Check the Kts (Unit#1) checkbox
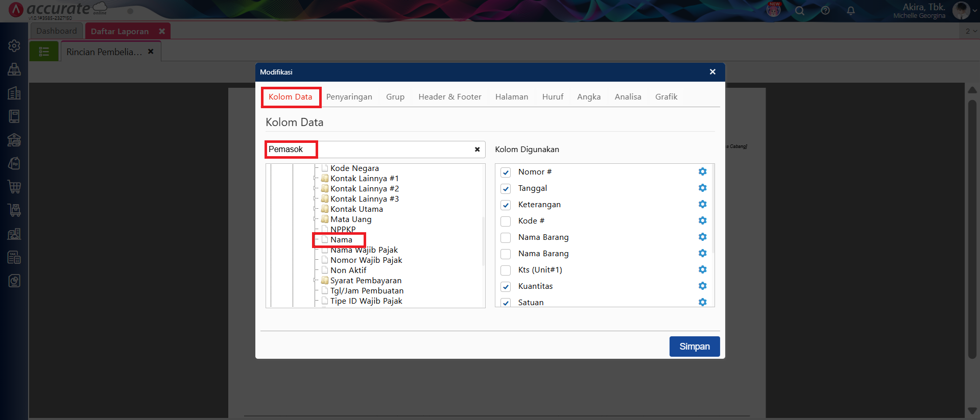 click(506, 270)
